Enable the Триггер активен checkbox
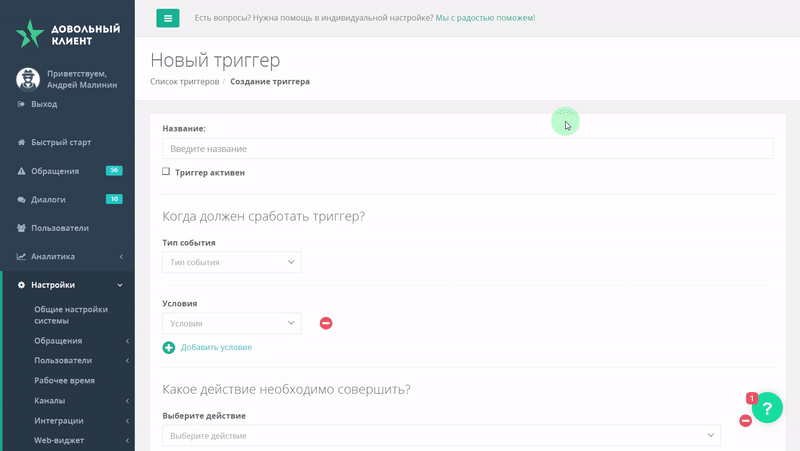 pos(166,171)
